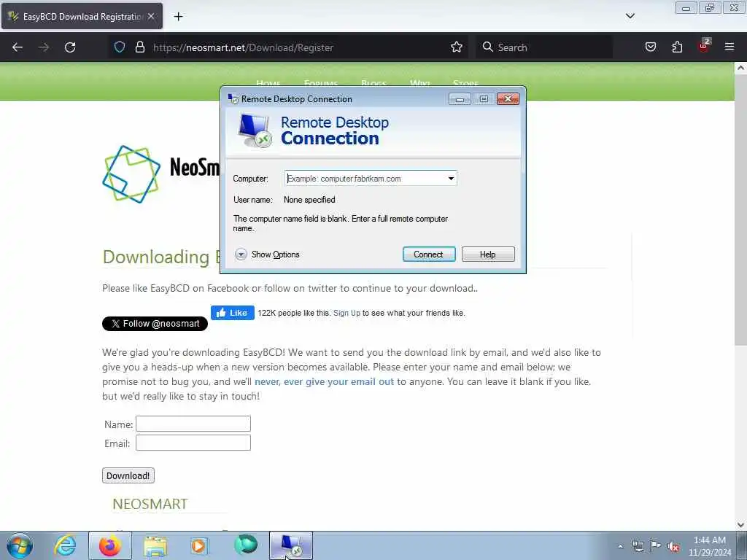This screenshot has width=747, height=560.
Task: Expand the Computer dropdown arrow
Action: tap(451, 179)
